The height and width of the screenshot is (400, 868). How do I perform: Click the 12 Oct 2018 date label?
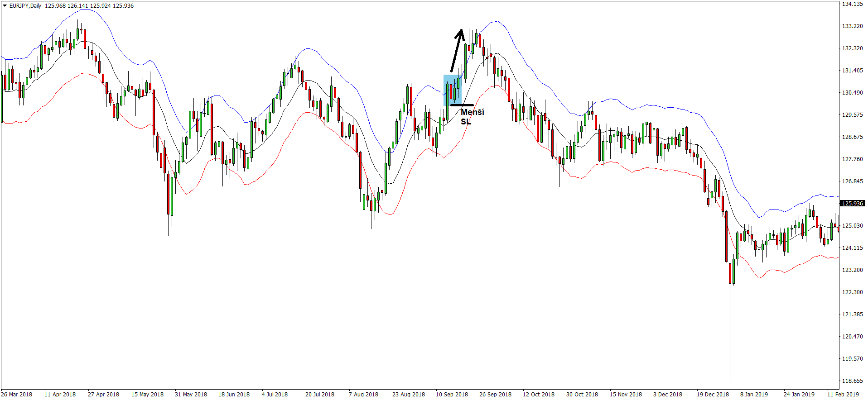click(538, 395)
